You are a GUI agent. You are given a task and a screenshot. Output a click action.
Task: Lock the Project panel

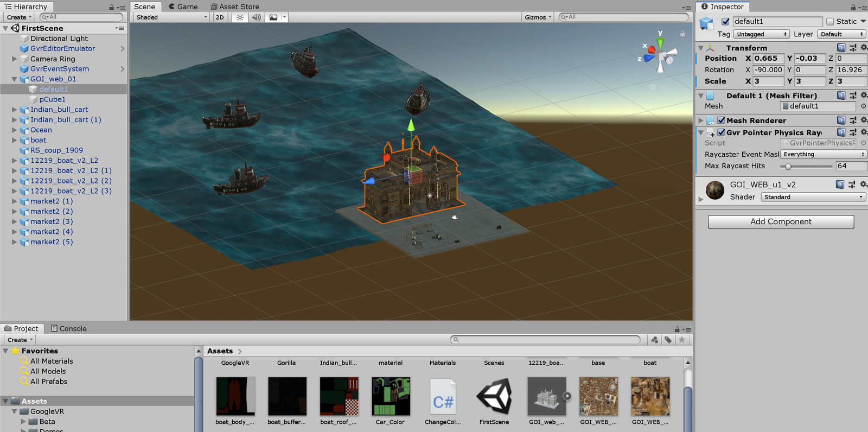pos(677,329)
